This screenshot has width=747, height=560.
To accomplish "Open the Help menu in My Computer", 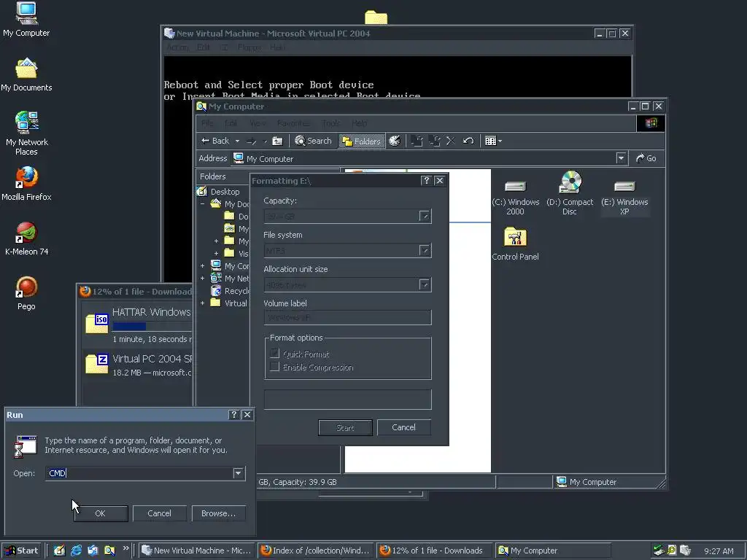I will [359, 123].
